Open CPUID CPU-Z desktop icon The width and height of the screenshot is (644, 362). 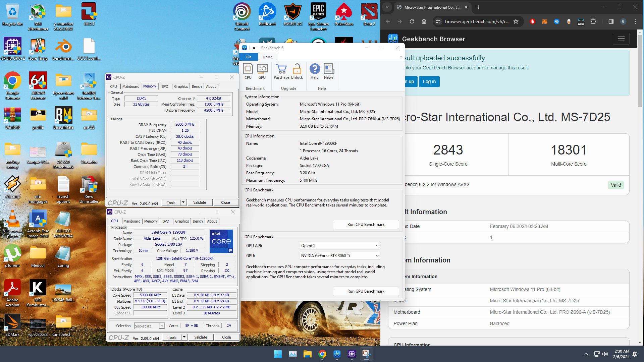pyautogui.click(x=12, y=49)
